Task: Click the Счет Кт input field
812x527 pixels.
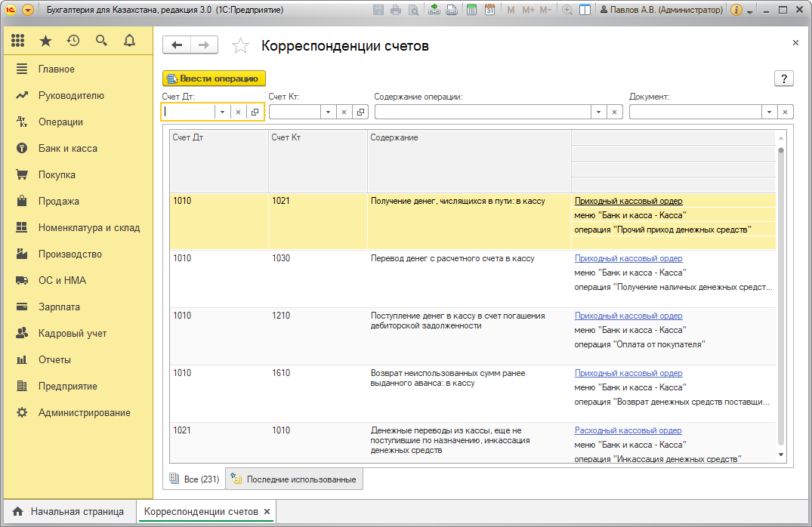Action: (295, 112)
